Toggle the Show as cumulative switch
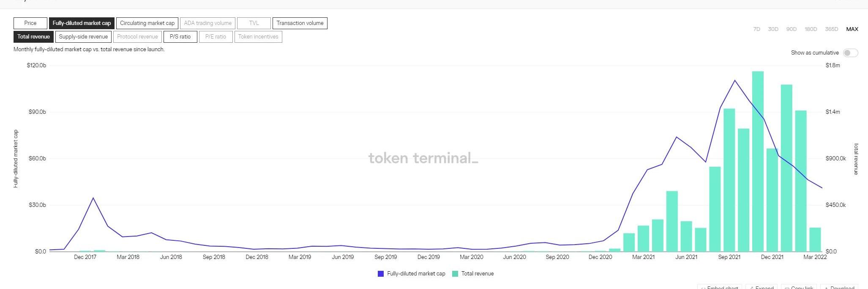Screen dimensions: 868x289 (850, 53)
